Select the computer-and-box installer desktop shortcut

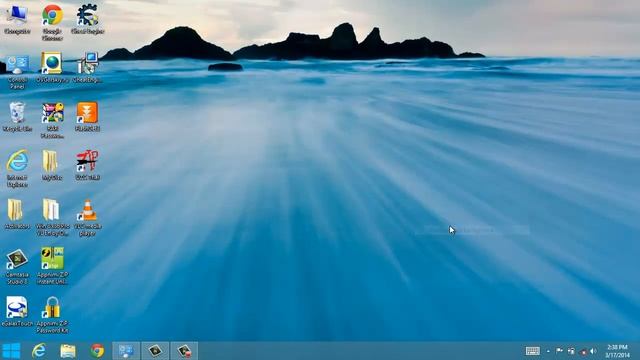click(87, 68)
